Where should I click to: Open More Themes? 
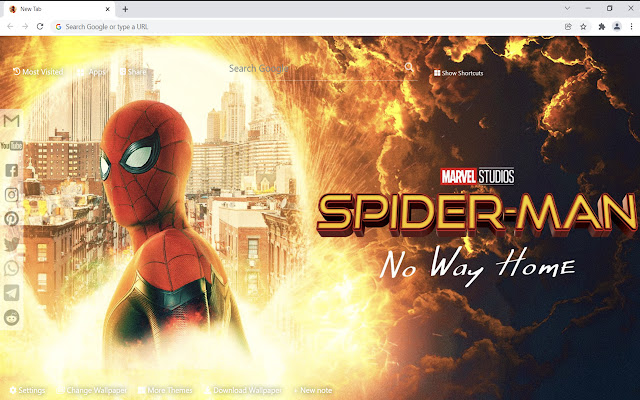(x=165, y=390)
